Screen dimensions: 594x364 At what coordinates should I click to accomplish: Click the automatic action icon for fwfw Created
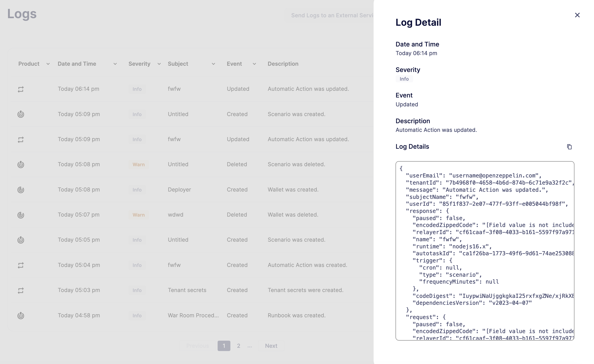coord(20,265)
